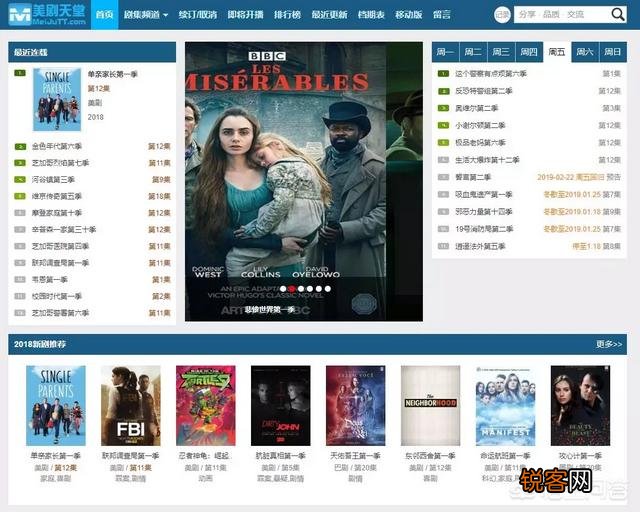This screenshot has height=512, width=640.
Task: Click the 2018新剧推荐 section header
Action: click(318, 344)
